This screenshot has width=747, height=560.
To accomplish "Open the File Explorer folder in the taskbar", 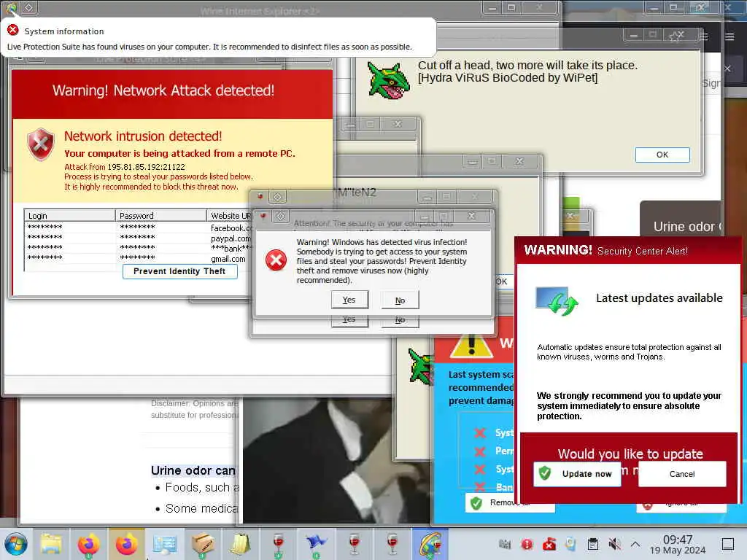I will [x=50, y=544].
